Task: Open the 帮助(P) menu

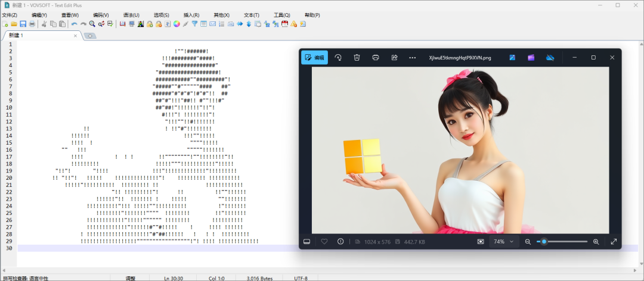Action: coord(312,15)
